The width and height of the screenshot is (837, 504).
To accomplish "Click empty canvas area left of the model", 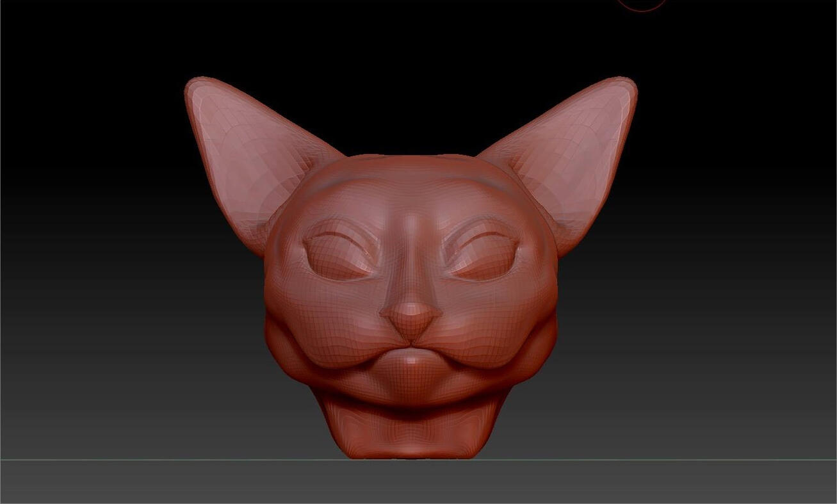I will pos(96,256).
